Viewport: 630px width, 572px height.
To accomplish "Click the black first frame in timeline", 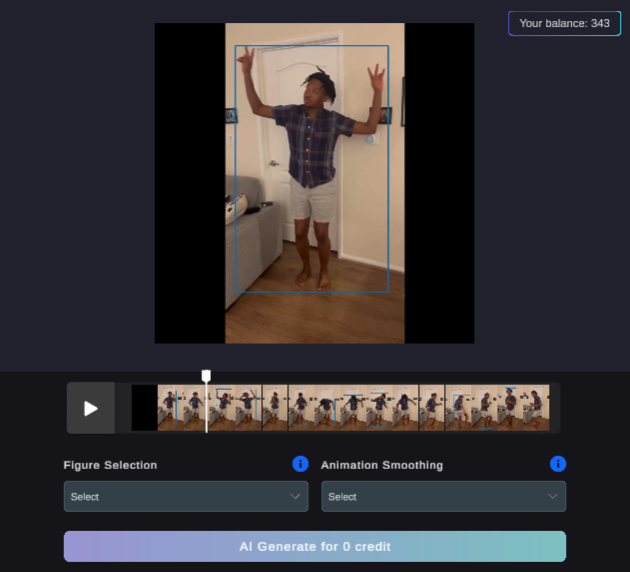I will click(144, 408).
